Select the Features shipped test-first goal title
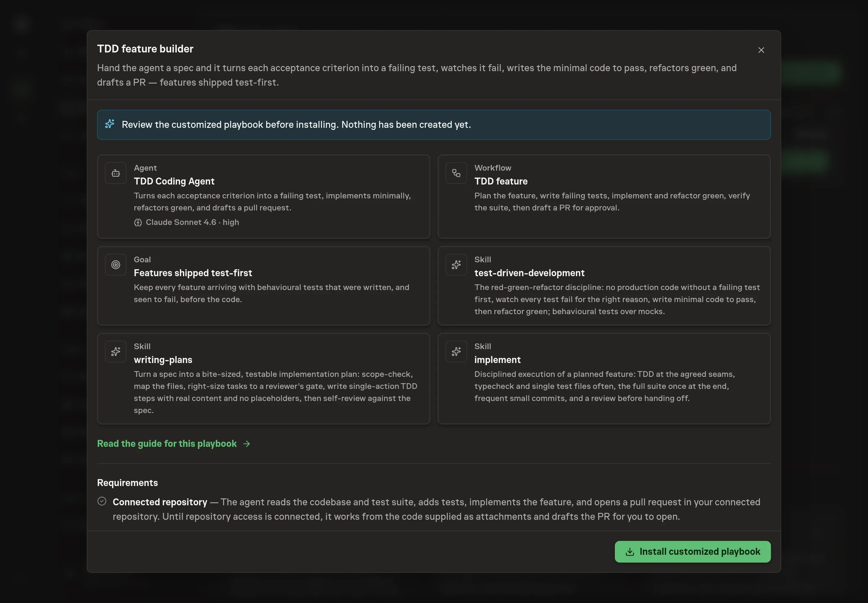Screen dimensions: 868x603 [x=193, y=273]
